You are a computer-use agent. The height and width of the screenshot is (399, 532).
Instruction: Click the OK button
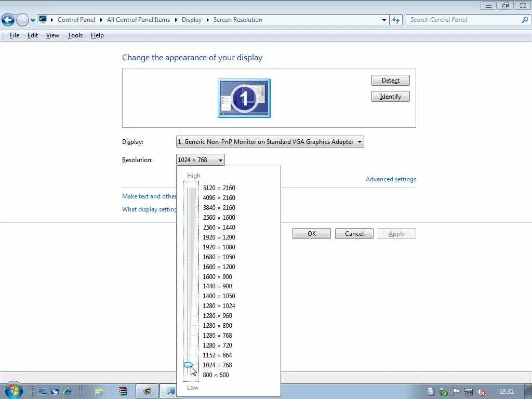[x=312, y=233]
